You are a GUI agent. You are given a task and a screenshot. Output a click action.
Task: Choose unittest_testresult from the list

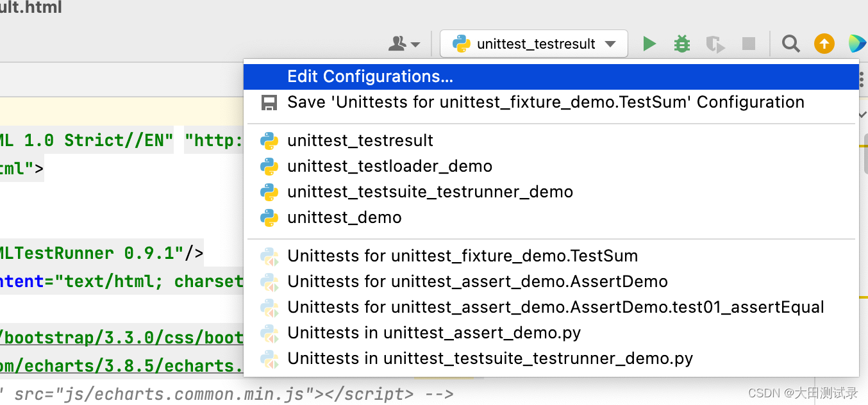tap(360, 141)
